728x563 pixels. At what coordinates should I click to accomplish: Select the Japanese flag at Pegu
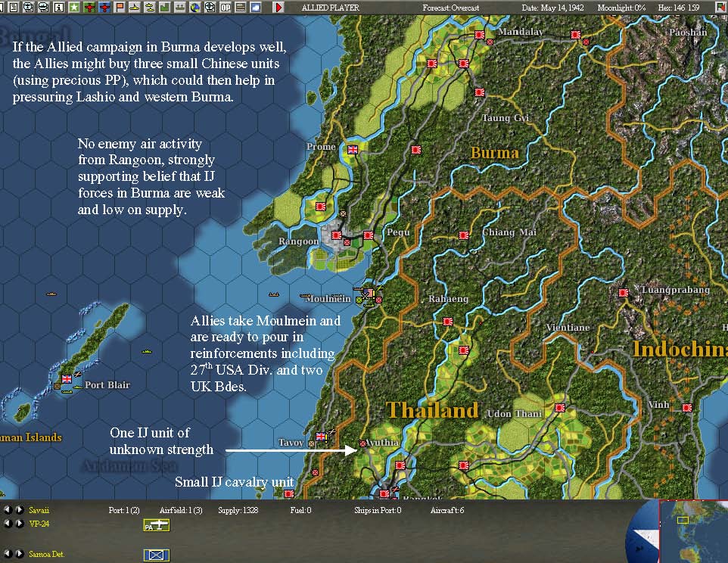(369, 235)
